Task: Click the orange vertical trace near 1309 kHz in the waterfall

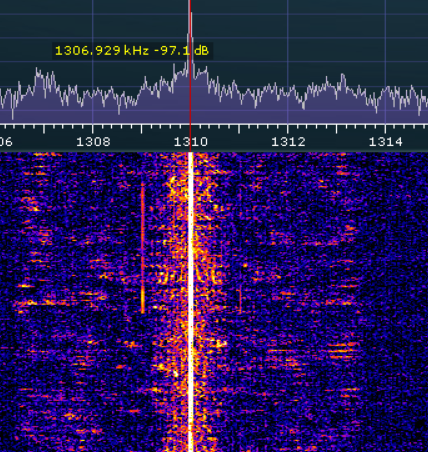Action: click(x=143, y=248)
